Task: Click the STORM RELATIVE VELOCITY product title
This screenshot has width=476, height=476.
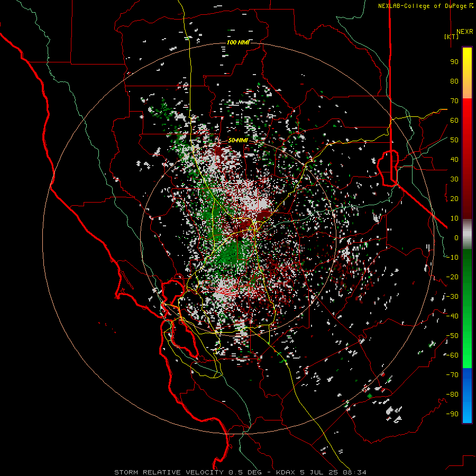Action: tap(169, 472)
